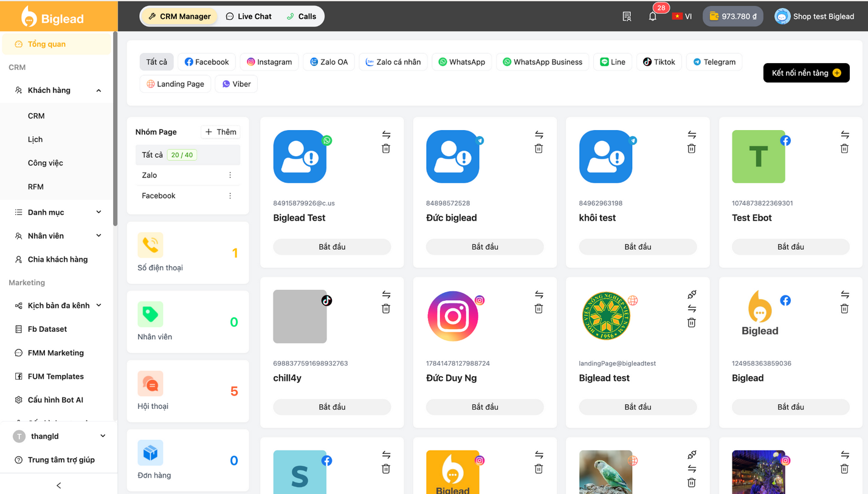Expand the Danh mục menu
The height and width of the screenshot is (494, 868).
57,212
